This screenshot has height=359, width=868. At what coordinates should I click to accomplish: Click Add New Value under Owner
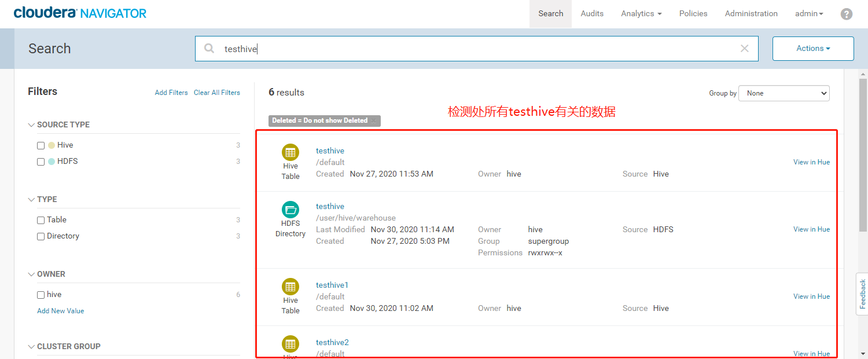[x=61, y=311]
